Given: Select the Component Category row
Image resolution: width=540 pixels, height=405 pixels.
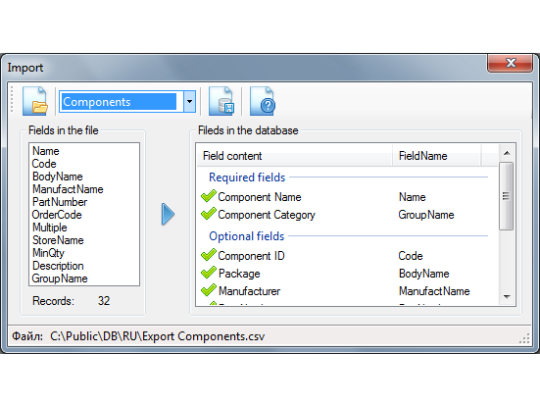Looking at the screenshot, I should (x=347, y=215).
